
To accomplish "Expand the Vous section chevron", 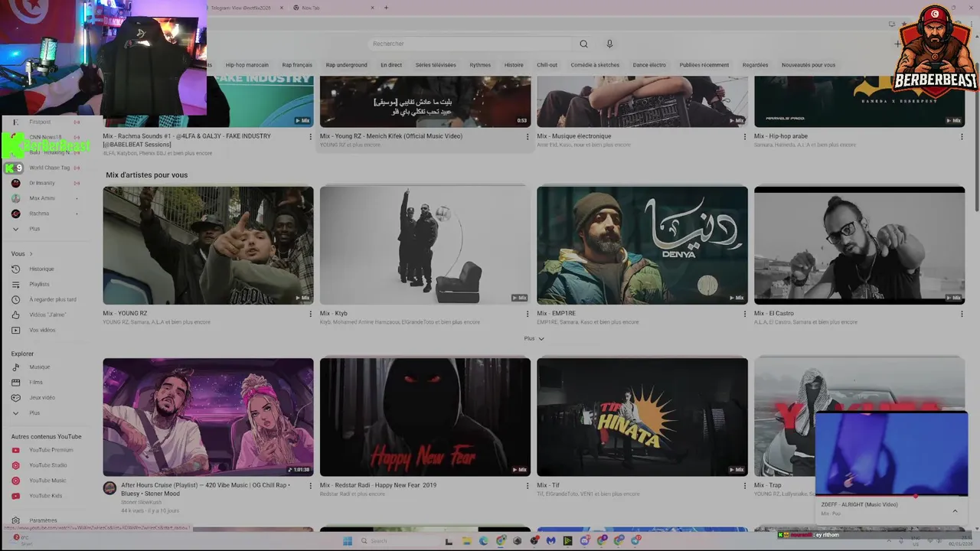I will click(x=31, y=253).
